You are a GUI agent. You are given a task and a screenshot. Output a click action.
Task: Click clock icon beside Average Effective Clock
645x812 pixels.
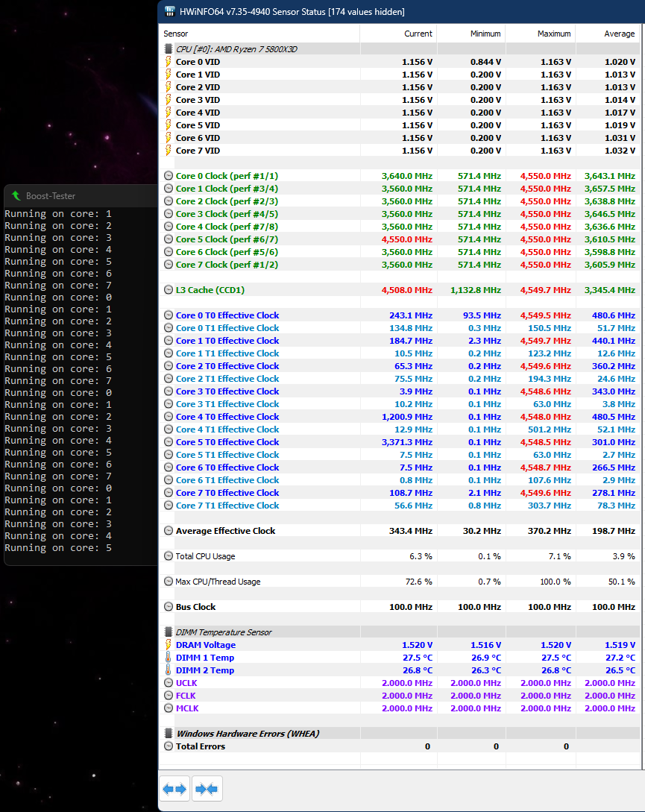[169, 531]
